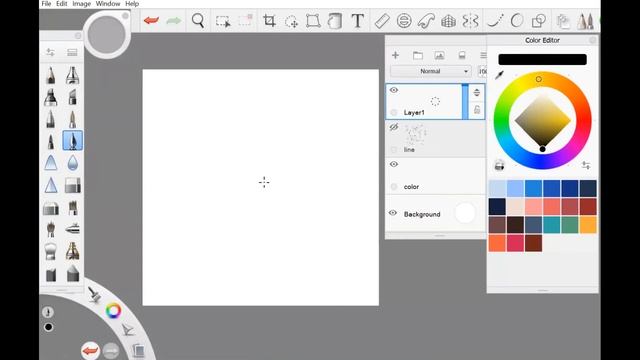Pick the teal swatch in palette

tap(552, 225)
